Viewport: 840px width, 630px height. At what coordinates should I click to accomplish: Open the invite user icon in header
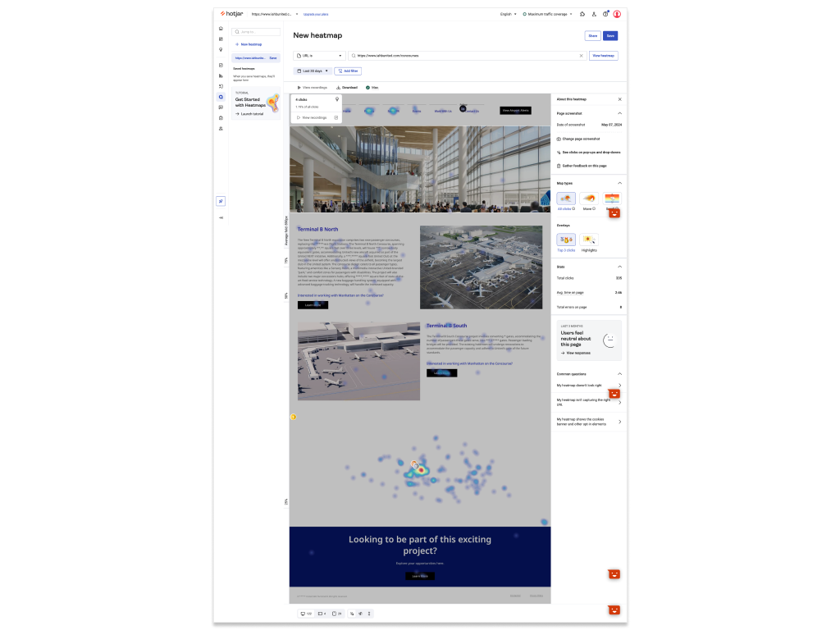coord(594,14)
